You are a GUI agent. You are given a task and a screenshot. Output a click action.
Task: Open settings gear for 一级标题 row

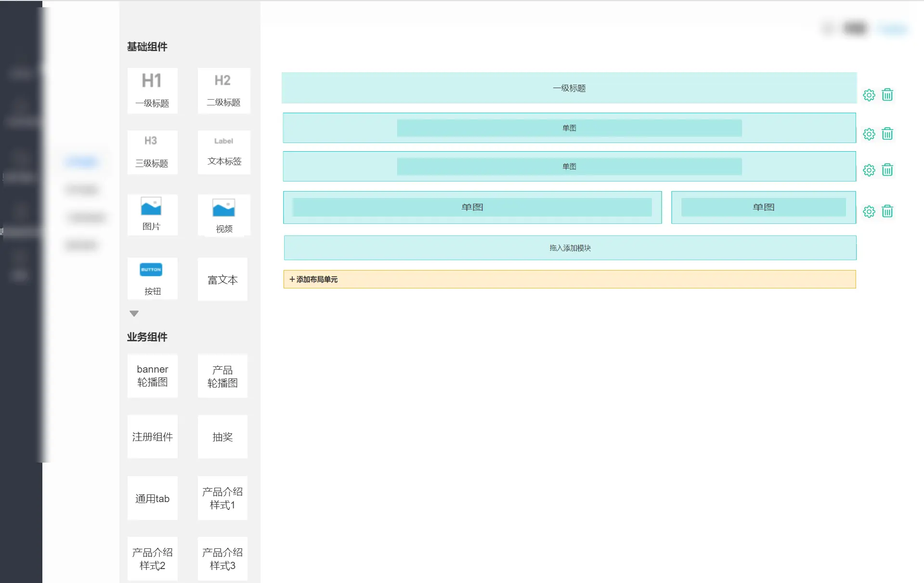click(869, 95)
